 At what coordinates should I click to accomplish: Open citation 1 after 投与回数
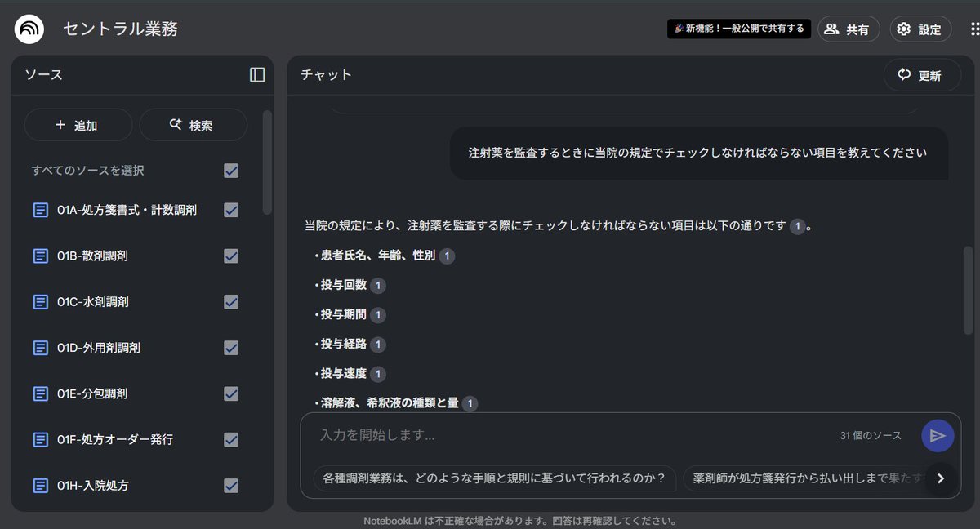point(377,286)
